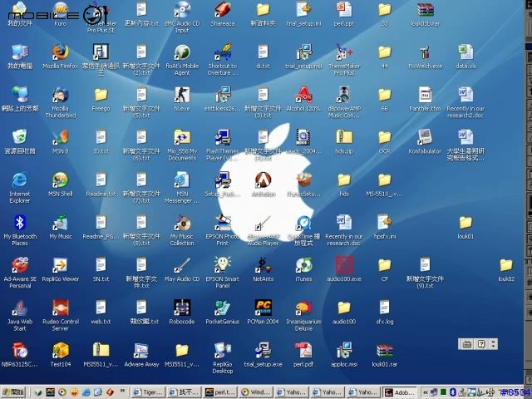This screenshot has height=399, width=532.
Task: Switch to perl.t... taskbar window
Action: tap(219, 392)
